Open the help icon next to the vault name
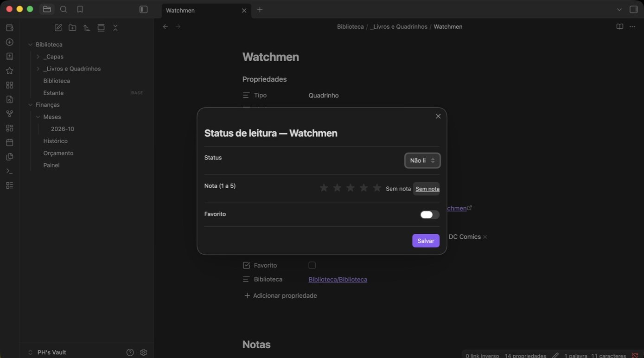 tap(130, 352)
